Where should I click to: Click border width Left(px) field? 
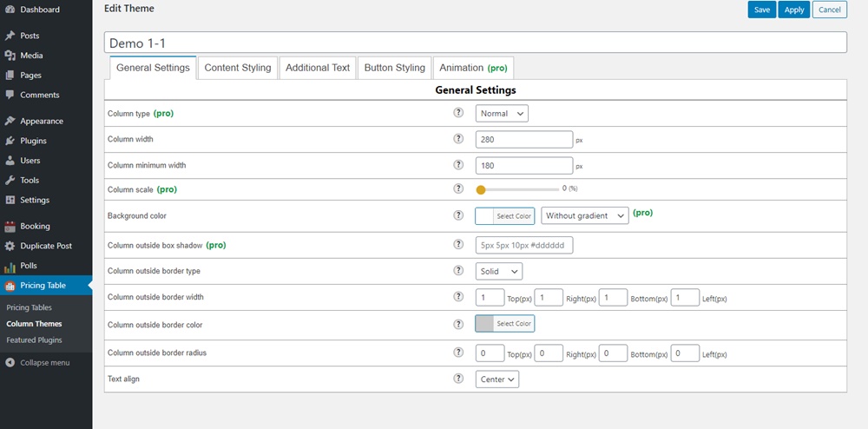point(686,297)
